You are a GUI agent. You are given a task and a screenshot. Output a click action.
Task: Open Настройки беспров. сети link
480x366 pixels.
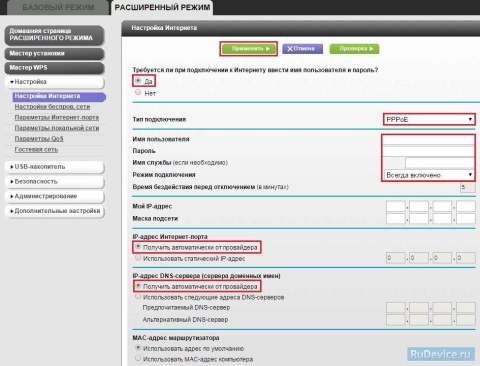[x=52, y=107]
